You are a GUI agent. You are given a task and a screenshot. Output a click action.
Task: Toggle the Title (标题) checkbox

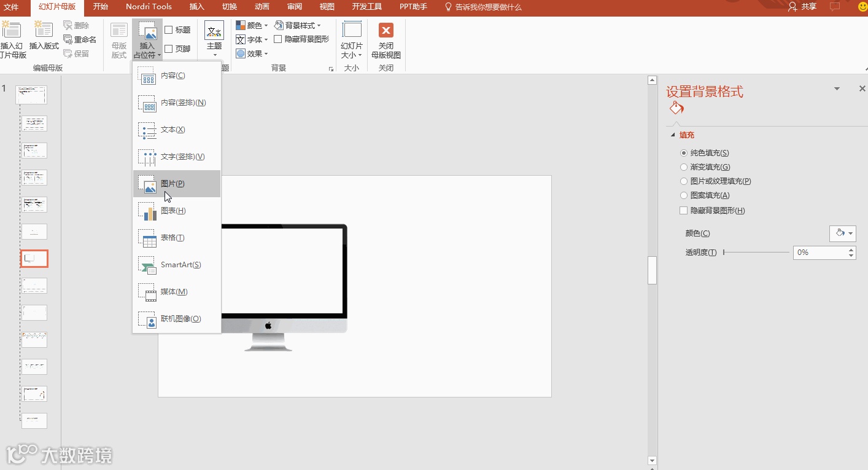[x=169, y=29]
